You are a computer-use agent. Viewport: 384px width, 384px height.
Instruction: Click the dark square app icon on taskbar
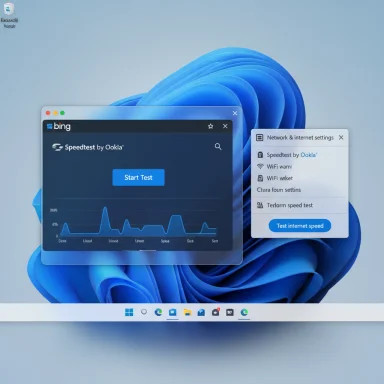[230, 312]
